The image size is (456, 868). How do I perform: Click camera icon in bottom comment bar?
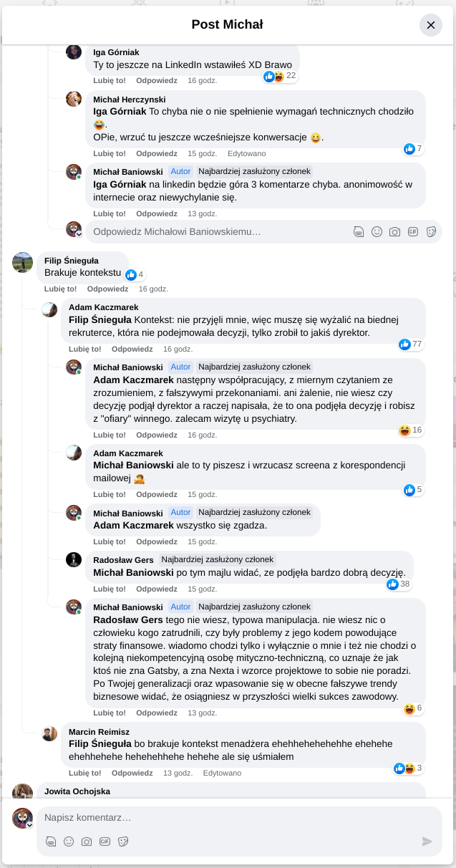87,842
